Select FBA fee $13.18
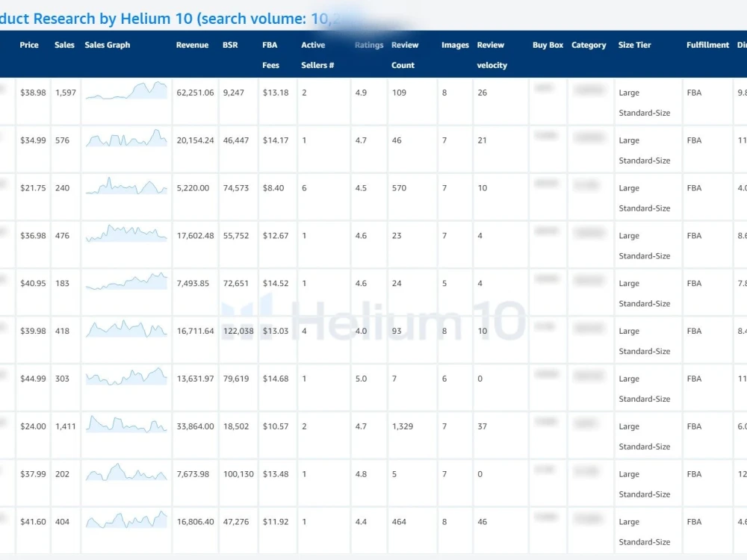The width and height of the screenshot is (747, 560). 276,93
